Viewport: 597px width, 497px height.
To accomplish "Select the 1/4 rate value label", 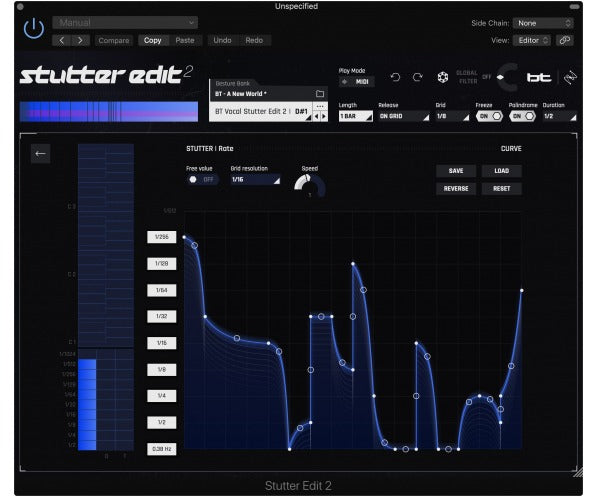I will pos(162,396).
